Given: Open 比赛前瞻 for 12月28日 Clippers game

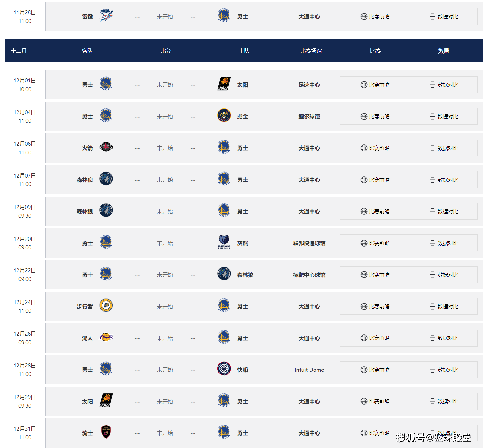Looking at the screenshot, I should pos(374,370).
